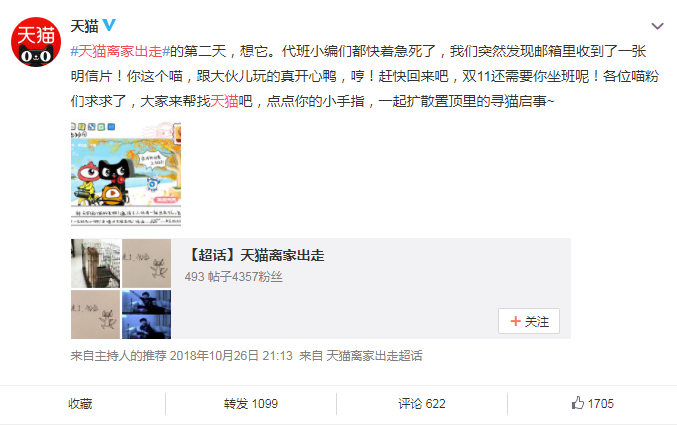Open the 天猫 profile avatar
This screenshot has height=425, width=677.
pyautogui.click(x=36, y=42)
